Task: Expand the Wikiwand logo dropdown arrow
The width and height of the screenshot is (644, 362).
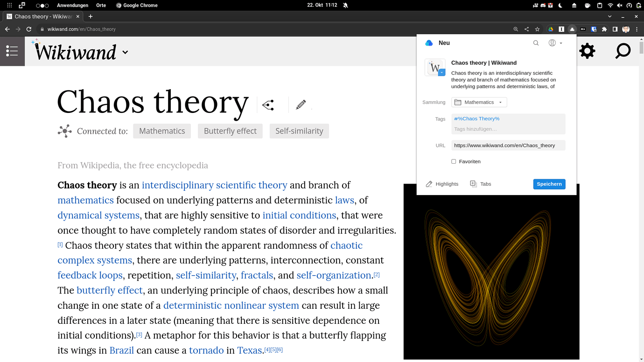Action: [125, 52]
